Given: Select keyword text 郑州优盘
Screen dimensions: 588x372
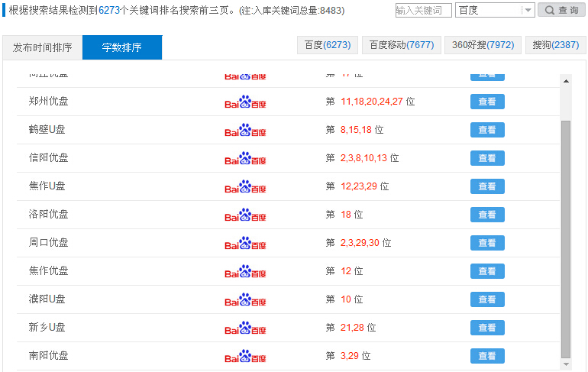Looking at the screenshot, I should (48, 102).
